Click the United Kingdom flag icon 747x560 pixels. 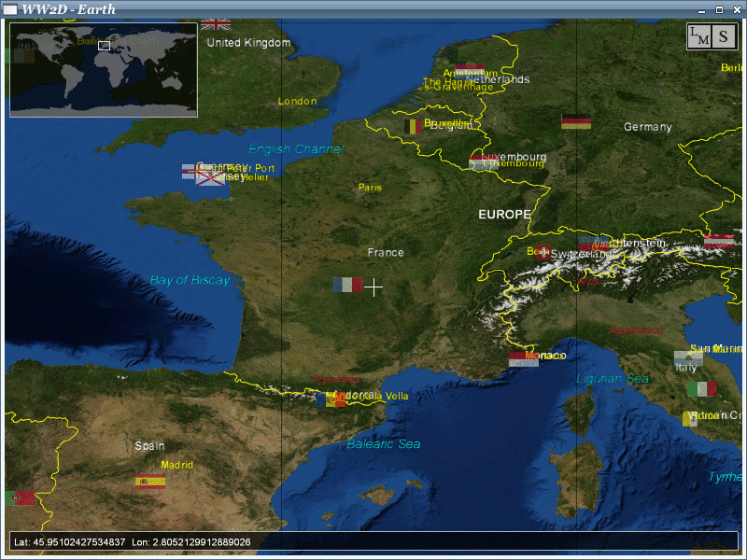click(216, 23)
